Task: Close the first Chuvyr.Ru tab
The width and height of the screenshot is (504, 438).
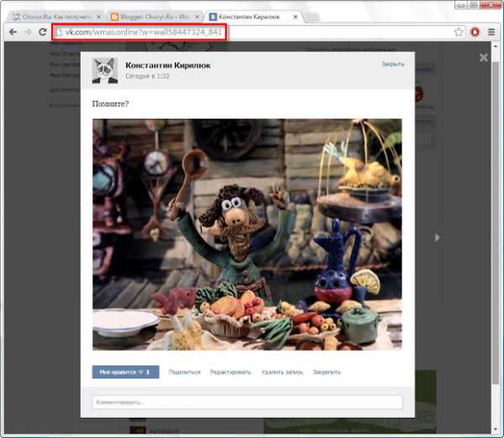Action: click(x=98, y=17)
